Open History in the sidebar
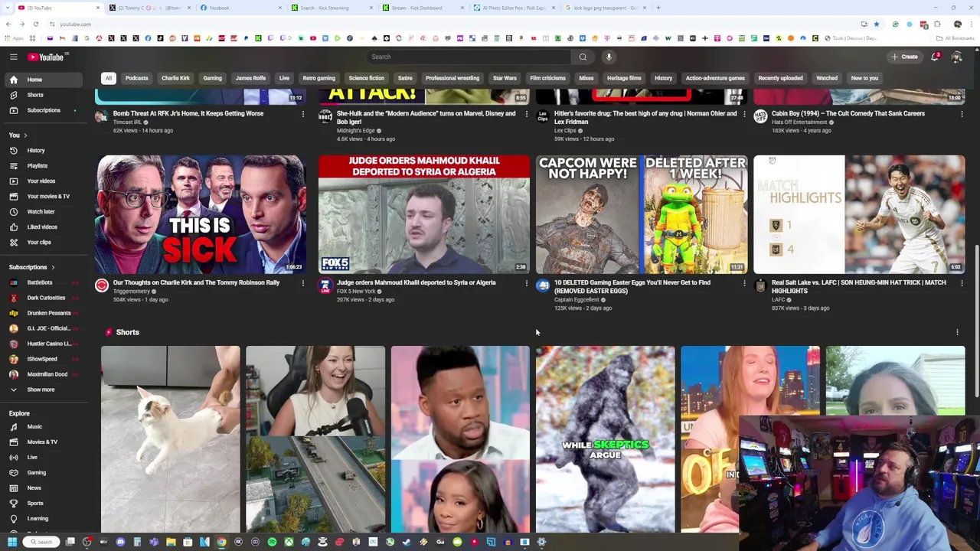980x551 pixels. point(42,151)
